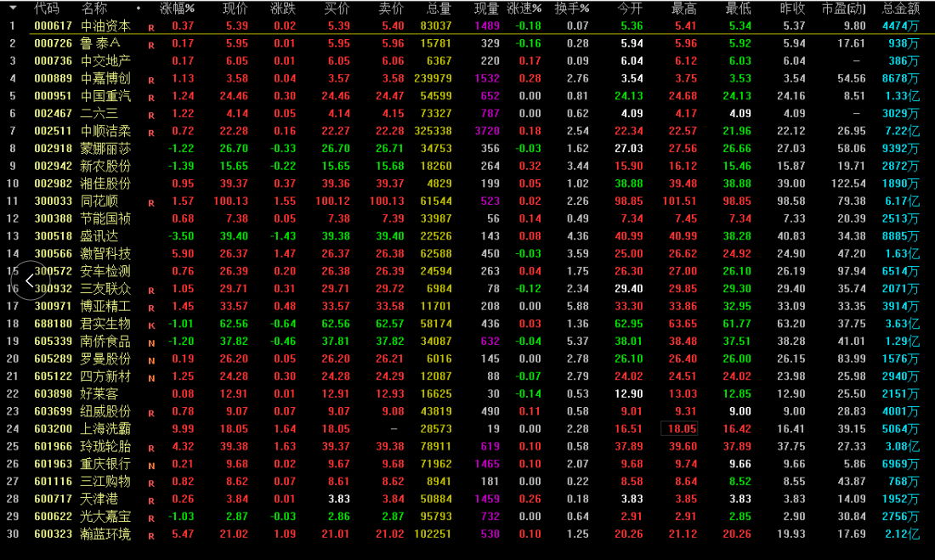Screen dimensions: 935x560
Task: Click the 买价 column header
Action: tap(337, 8)
